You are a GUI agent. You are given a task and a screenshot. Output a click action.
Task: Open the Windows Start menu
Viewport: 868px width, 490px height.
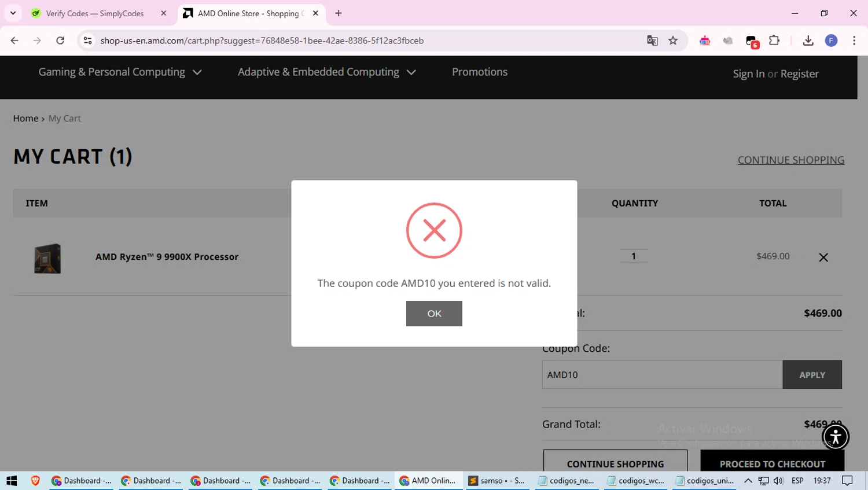(x=12, y=481)
